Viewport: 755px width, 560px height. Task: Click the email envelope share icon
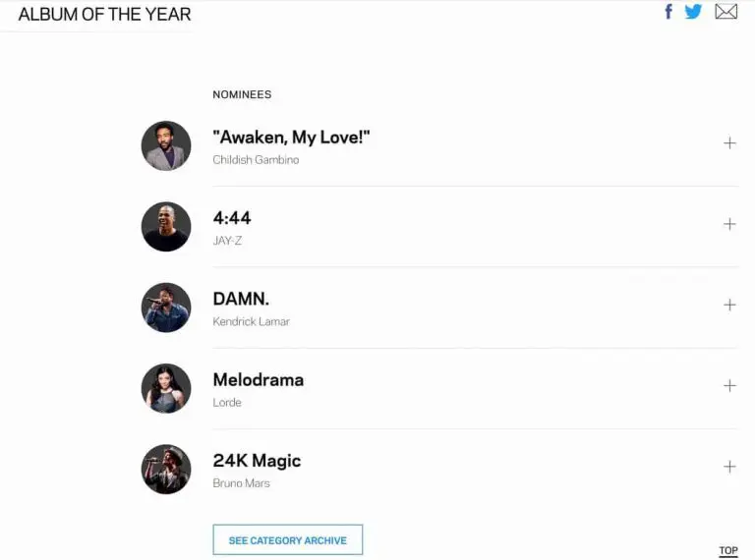[726, 12]
